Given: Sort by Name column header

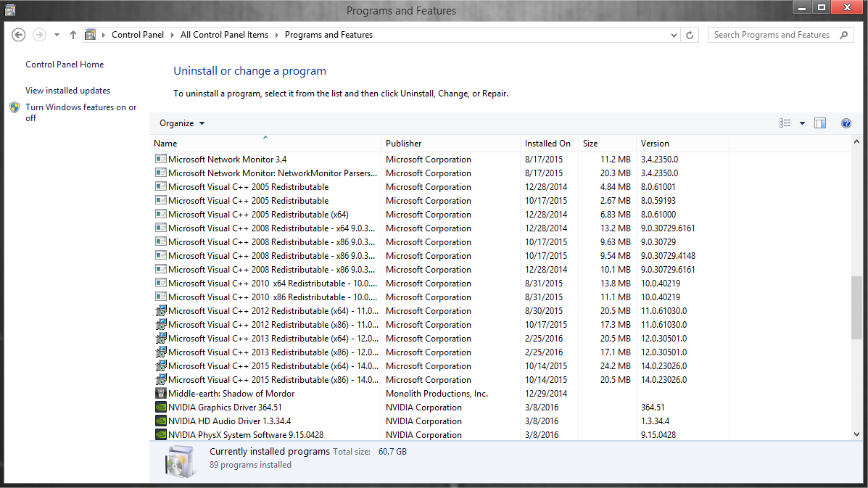Looking at the screenshot, I should (265, 144).
